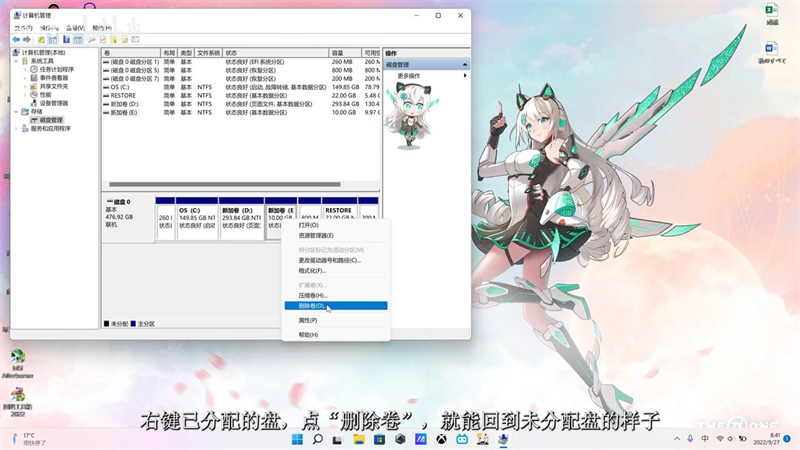The image size is (800, 450).
Task: Collapse the 系统工具 tree node
Action: tap(16, 61)
